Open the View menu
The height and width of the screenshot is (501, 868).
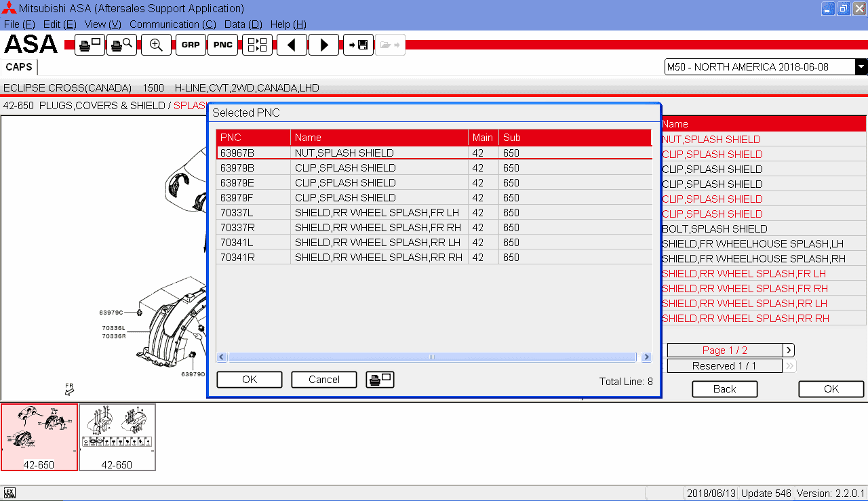(103, 24)
